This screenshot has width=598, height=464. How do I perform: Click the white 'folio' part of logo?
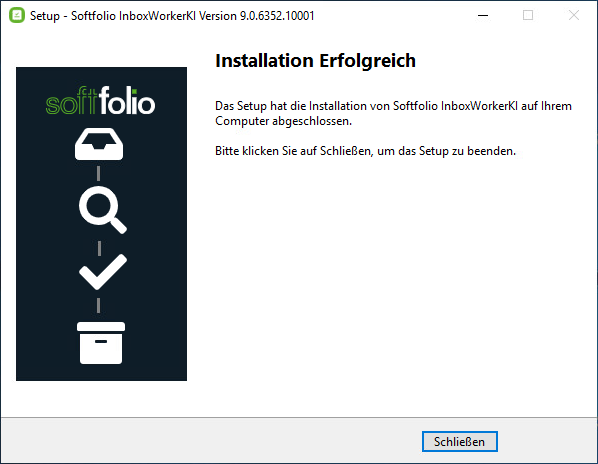click(x=127, y=100)
